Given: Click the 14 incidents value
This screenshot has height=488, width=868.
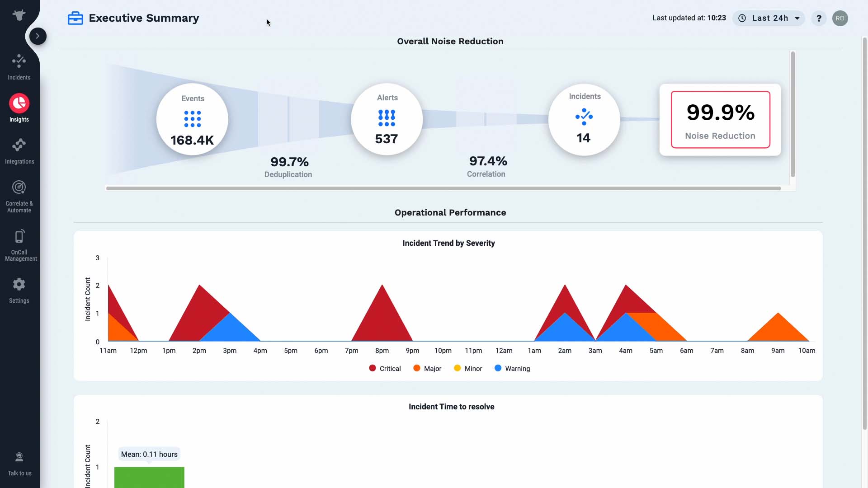Looking at the screenshot, I should coord(584,138).
